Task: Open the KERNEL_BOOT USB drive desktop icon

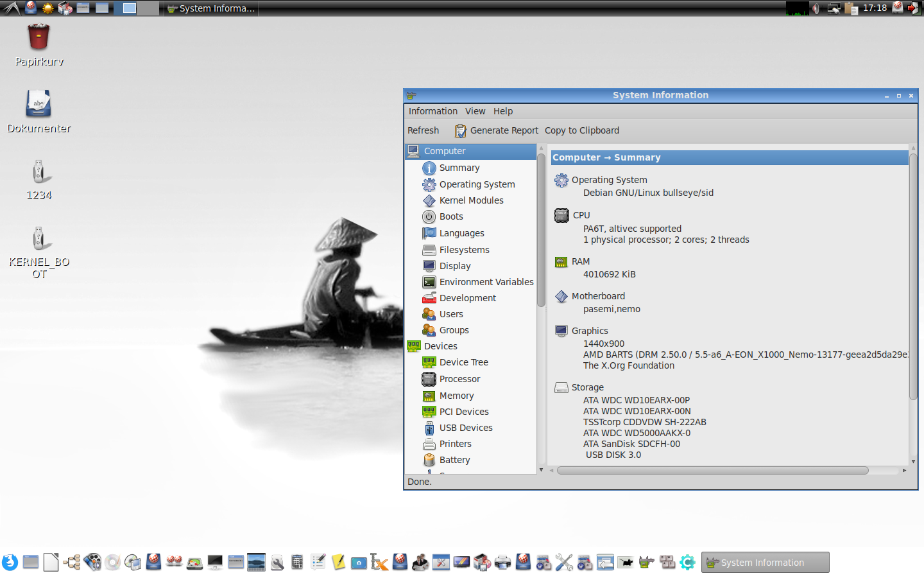Action: pyautogui.click(x=38, y=239)
